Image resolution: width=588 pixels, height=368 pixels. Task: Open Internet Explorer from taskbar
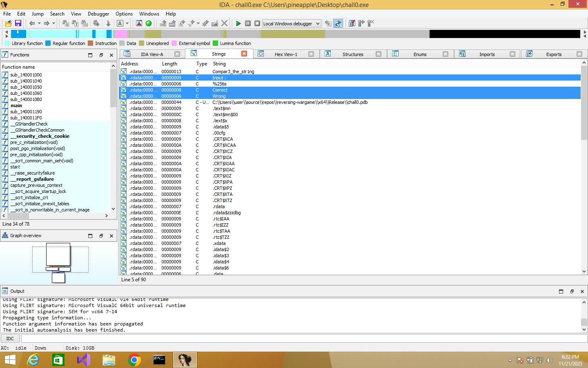click(33, 360)
